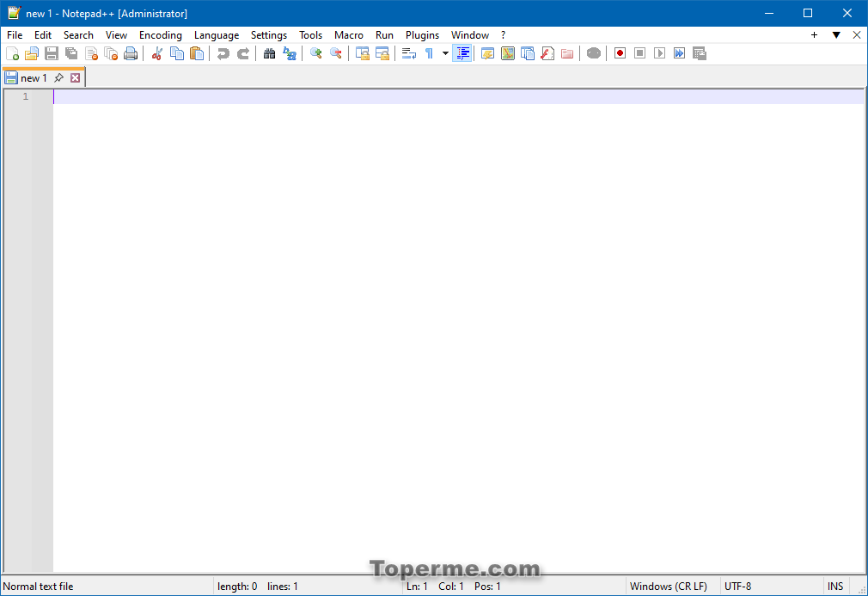Select the "new 1" document tab
The image size is (868, 596).
pos(34,78)
